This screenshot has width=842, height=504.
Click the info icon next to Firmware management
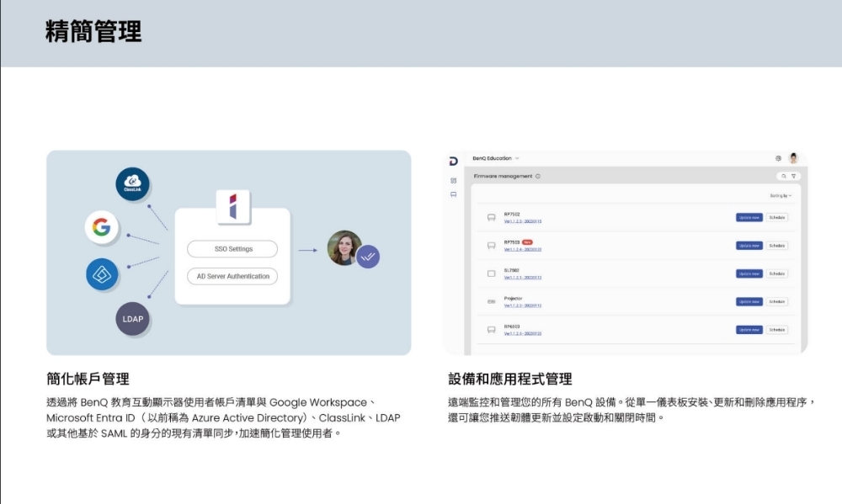pyautogui.click(x=538, y=176)
